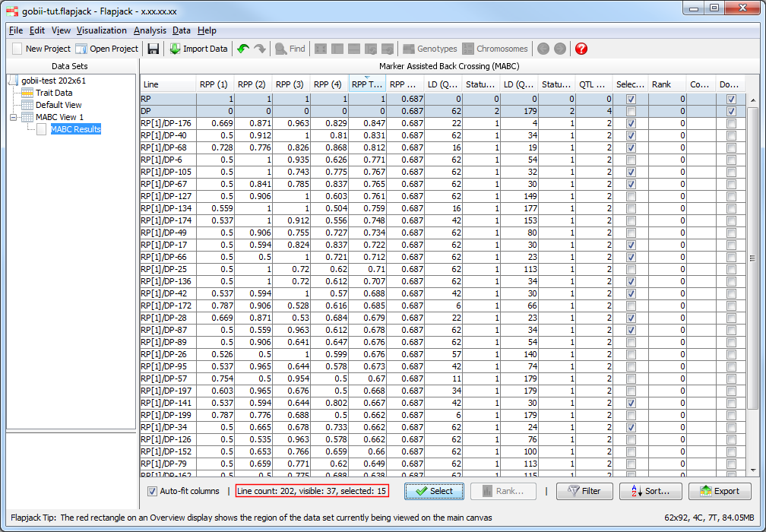
Task: Click the Line column header
Action: [168, 84]
